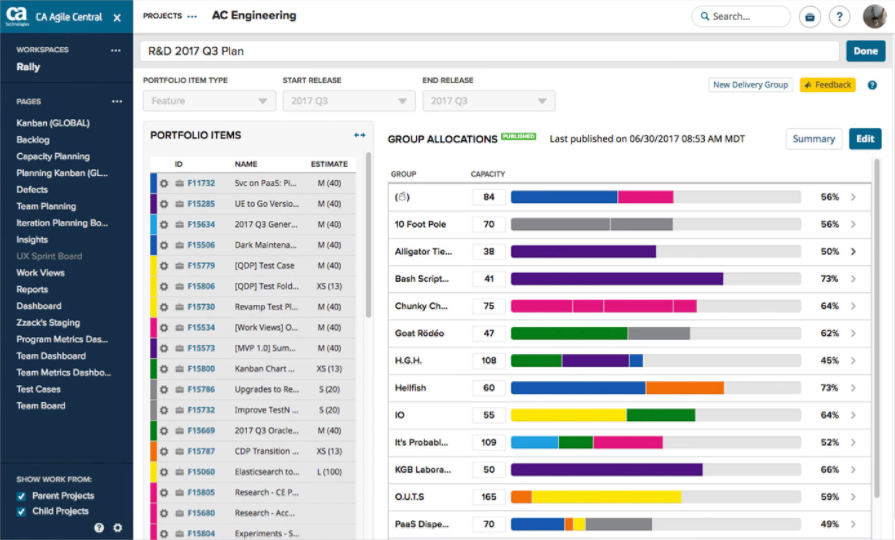Click the blue help icon beside Feedback
895x540 pixels.
[872, 85]
